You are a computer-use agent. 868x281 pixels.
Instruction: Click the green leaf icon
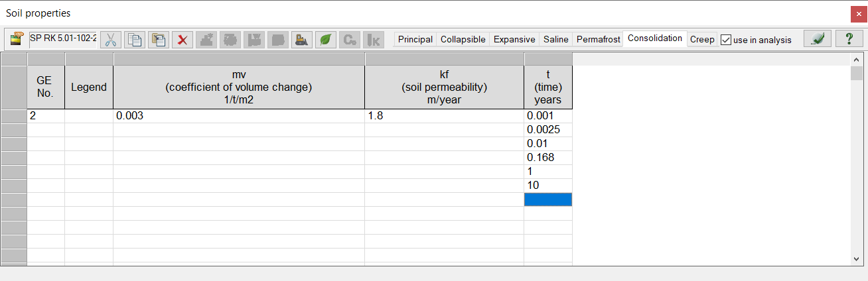pyautogui.click(x=326, y=40)
